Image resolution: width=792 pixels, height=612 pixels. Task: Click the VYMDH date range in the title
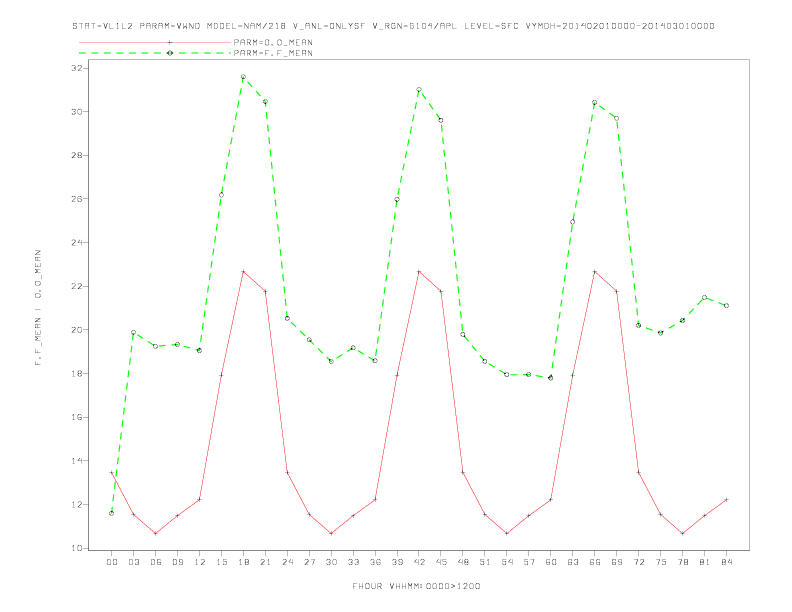coord(620,26)
